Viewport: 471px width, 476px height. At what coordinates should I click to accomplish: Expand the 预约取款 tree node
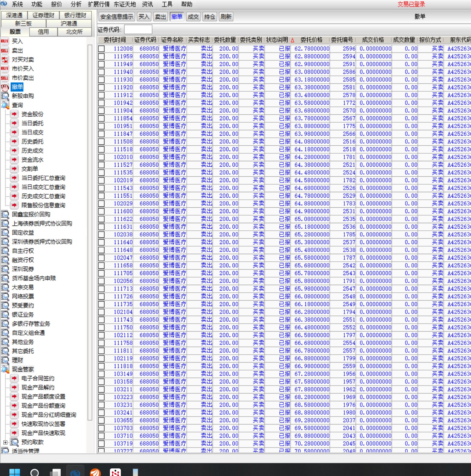coord(5,442)
